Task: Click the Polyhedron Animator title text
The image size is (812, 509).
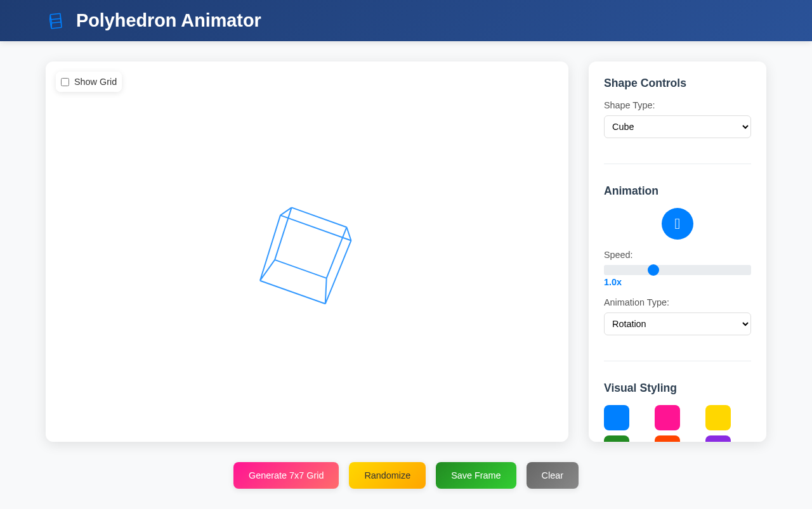Action: click(168, 20)
